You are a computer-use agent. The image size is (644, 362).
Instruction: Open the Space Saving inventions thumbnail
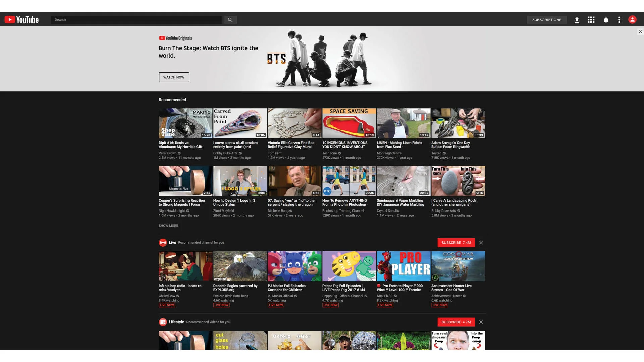[349, 123]
